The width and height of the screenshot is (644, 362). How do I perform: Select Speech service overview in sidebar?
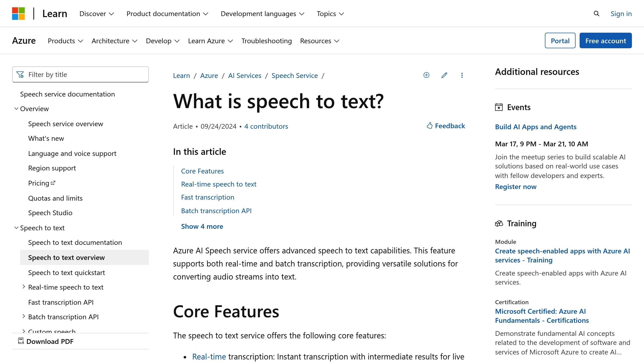66,124
